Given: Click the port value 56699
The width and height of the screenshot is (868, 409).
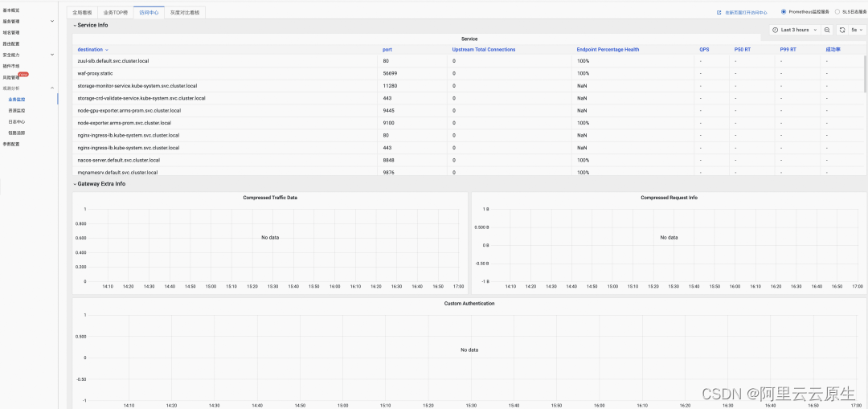Looking at the screenshot, I should click(x=390, y=73).
